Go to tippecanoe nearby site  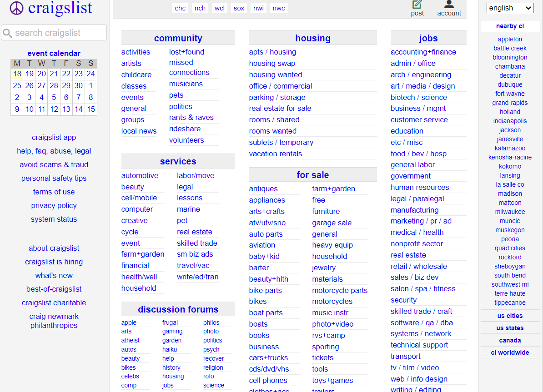510,303
